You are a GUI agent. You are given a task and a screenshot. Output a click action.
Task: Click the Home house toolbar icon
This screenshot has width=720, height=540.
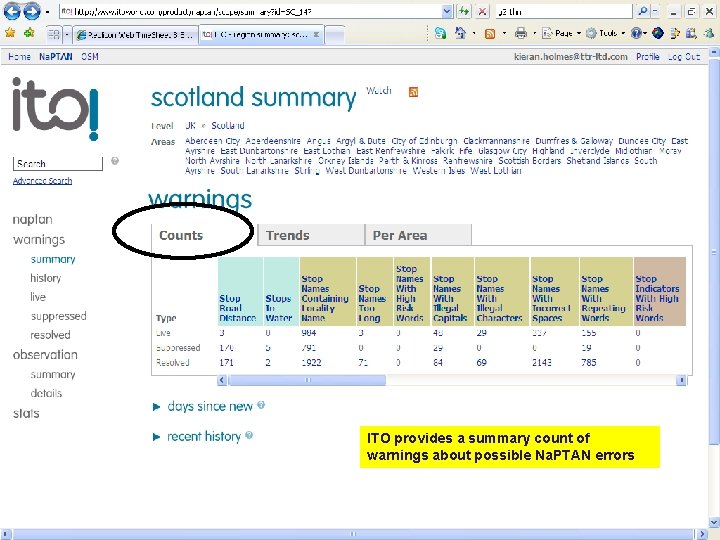[460, 33]
